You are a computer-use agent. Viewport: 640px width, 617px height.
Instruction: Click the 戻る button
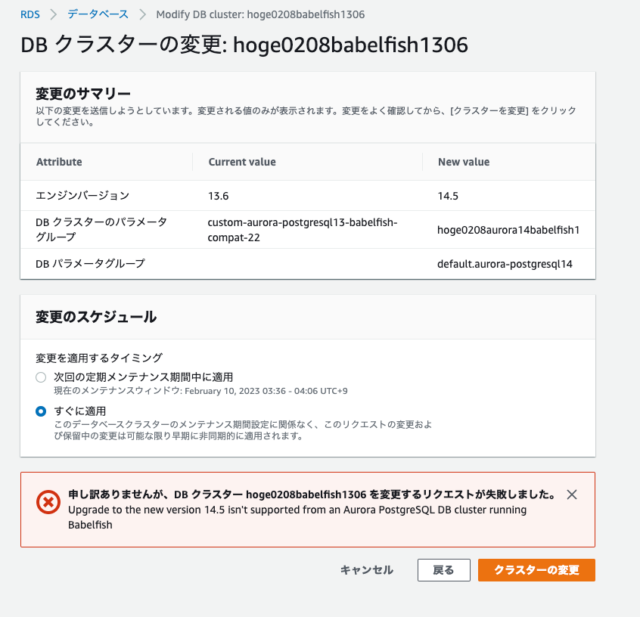444,570
